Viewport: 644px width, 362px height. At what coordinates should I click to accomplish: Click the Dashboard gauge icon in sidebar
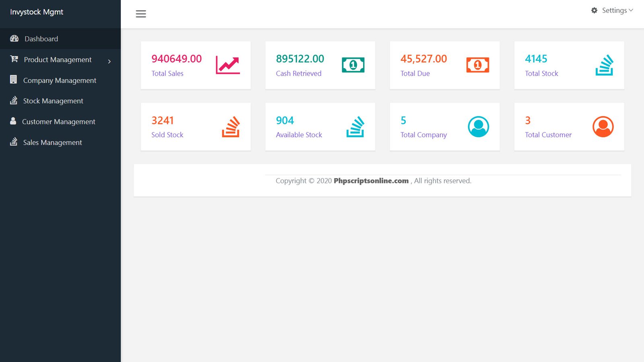tap(14, 39)
